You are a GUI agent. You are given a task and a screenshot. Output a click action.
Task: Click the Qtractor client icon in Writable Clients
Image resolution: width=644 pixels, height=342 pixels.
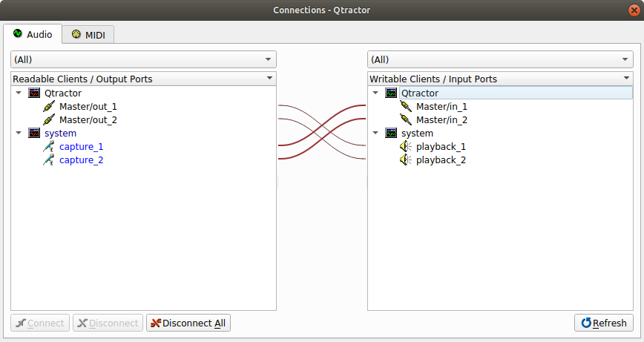point(391,93)
